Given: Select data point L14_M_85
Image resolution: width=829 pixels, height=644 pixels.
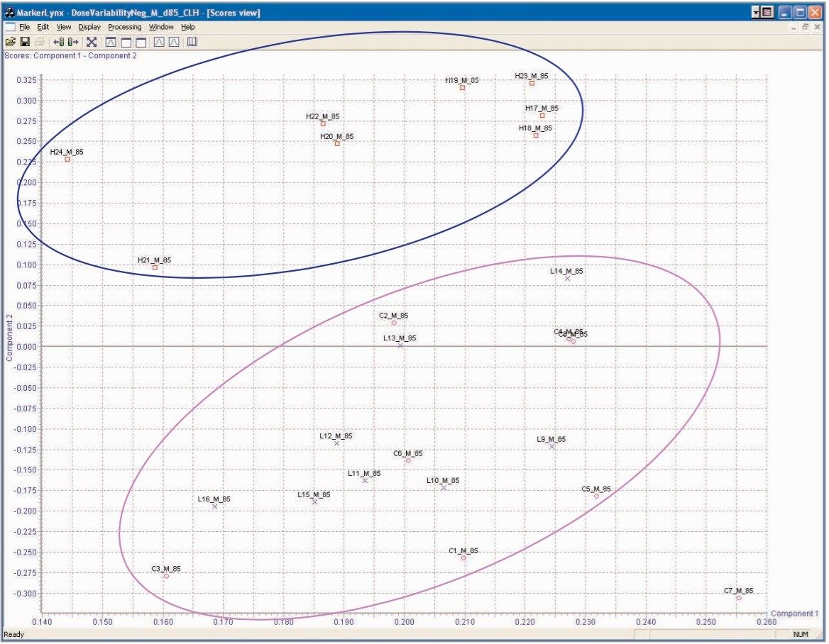Looking at the screenshot, I should [567, 279].
